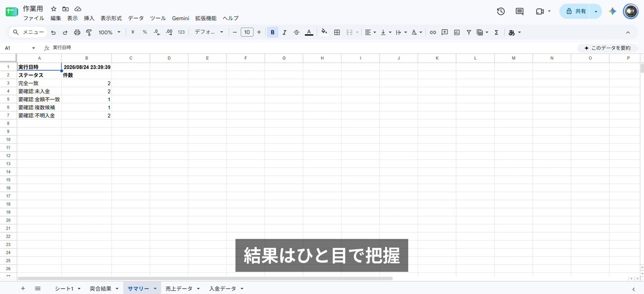Viewport: 644px width, 294px height.
Task: Star the document 作業用
Action: [x=53, y=9]
